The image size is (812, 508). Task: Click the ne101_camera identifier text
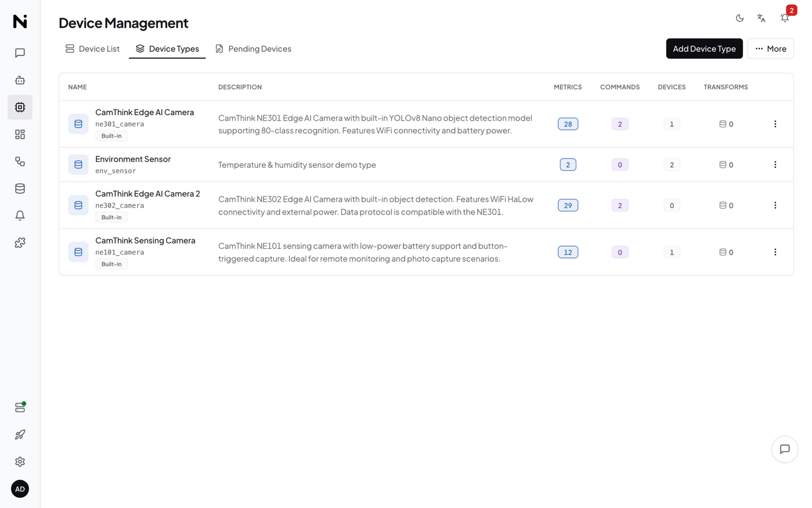click(120, 252)
